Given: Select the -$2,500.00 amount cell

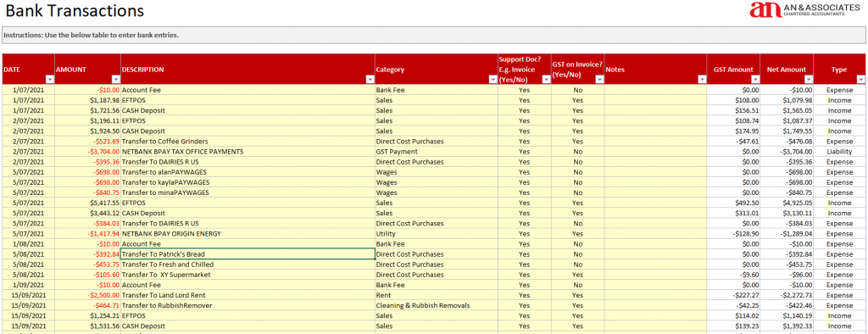Looking at the screenshot, I should tap(87, 295).
